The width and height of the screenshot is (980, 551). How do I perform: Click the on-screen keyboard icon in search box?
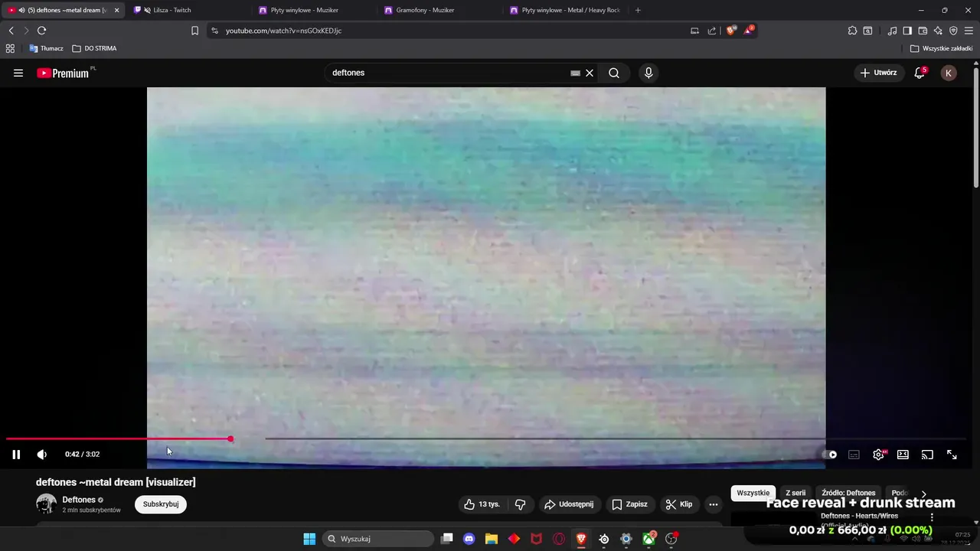point(575,73)
